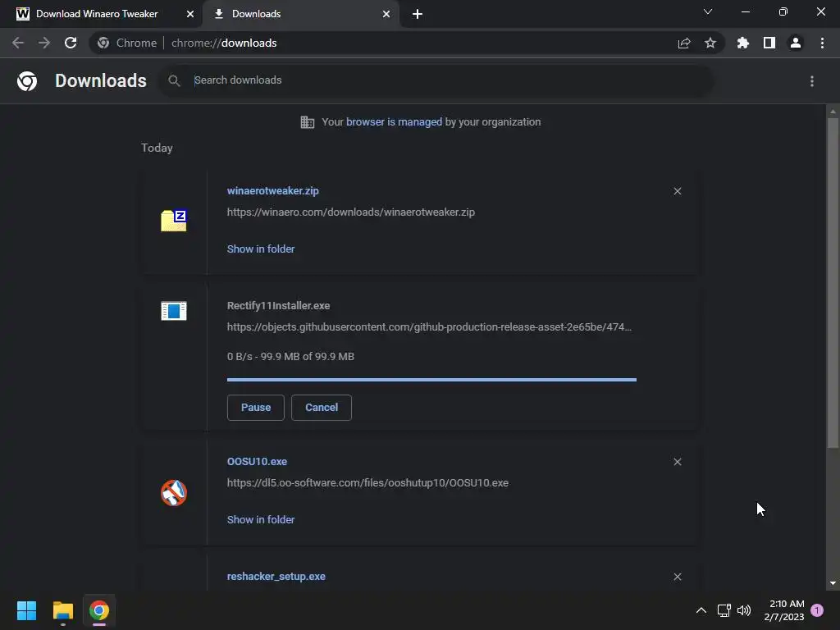Focus the Search downloads field
This screenshot has height=630, width=840.
tap(436, 80)
